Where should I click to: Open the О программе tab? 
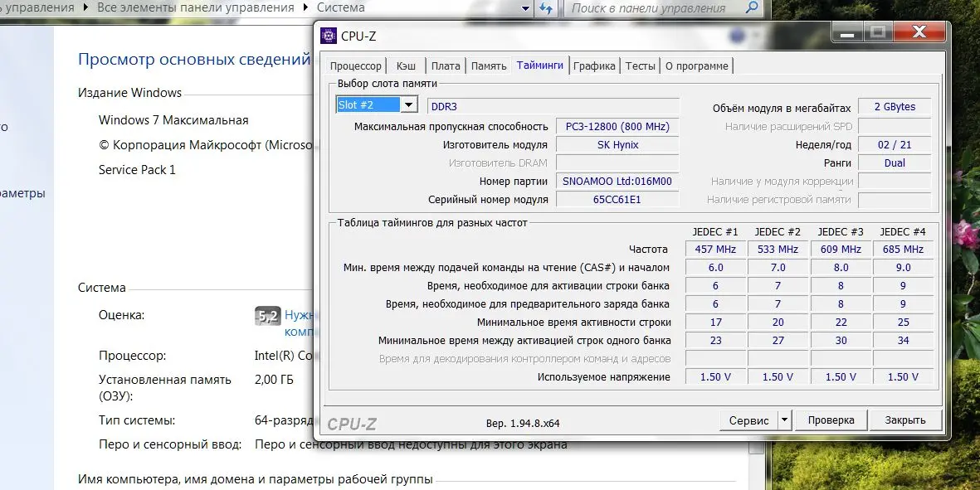pyautogui.click(x=697, y=65)
